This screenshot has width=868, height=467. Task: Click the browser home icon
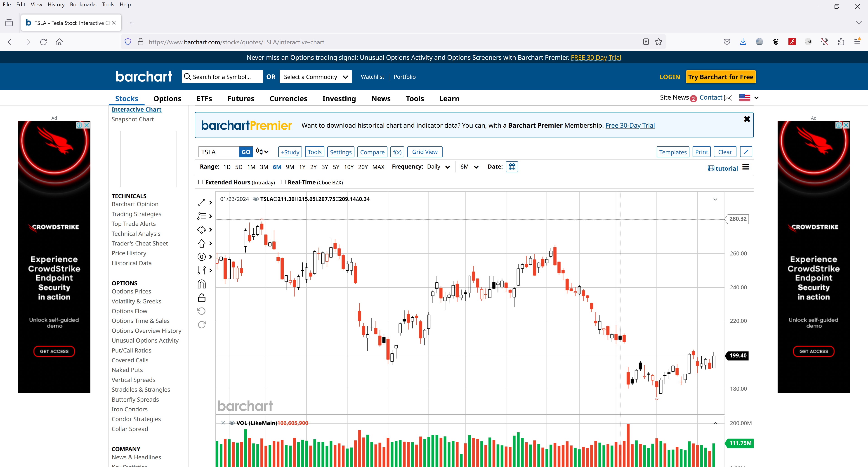[x=59, y=42]
